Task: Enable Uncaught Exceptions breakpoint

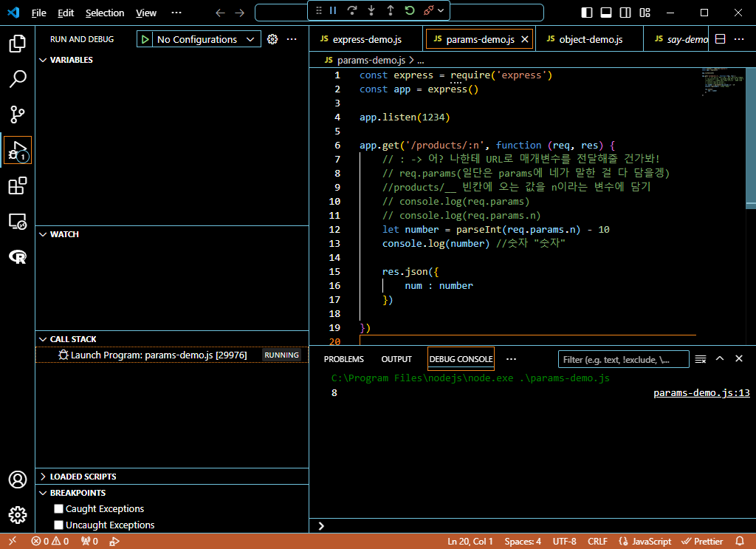Action: click(x=59, y=525)
